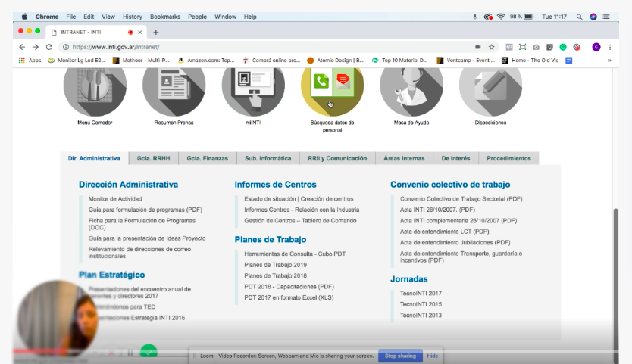The width and height of the screenshot is (632, 364).
Task: Click the browser reload page icon
Action: (49, 47)
